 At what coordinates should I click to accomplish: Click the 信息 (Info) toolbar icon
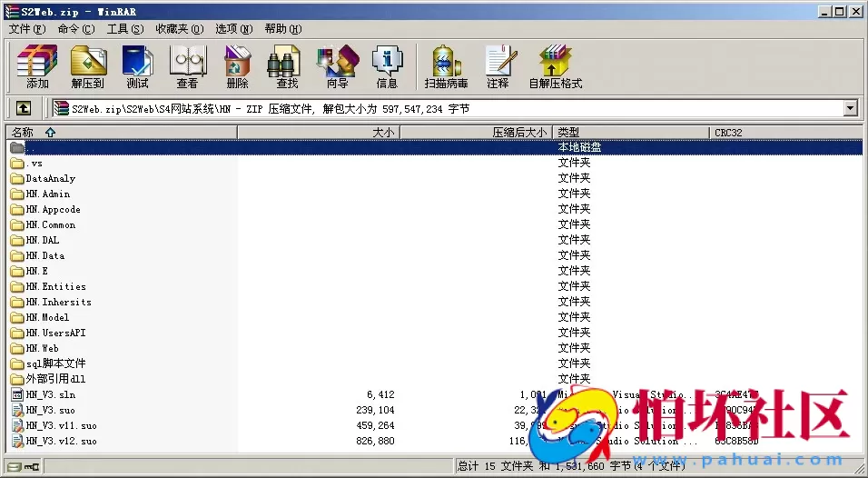point(387,66)
